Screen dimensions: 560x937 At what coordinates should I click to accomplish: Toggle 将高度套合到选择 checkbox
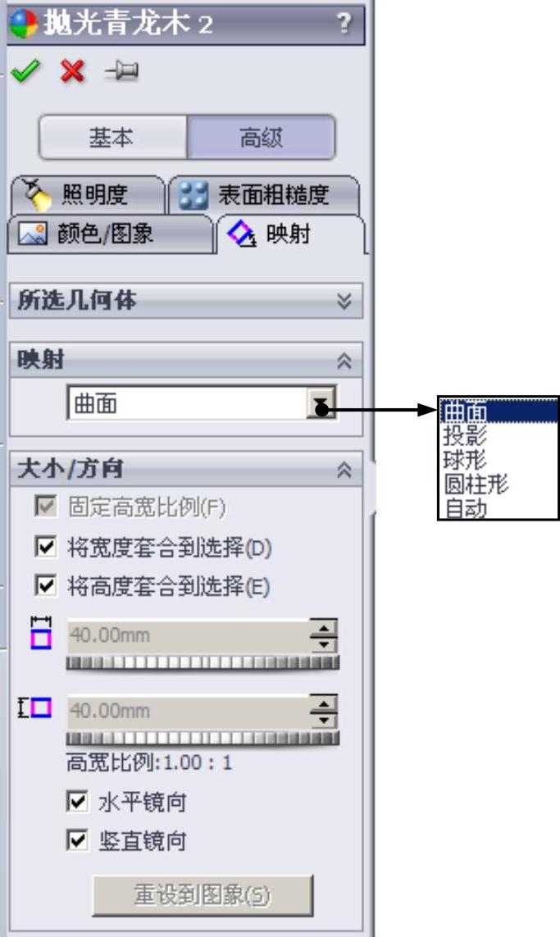[46, 585]
